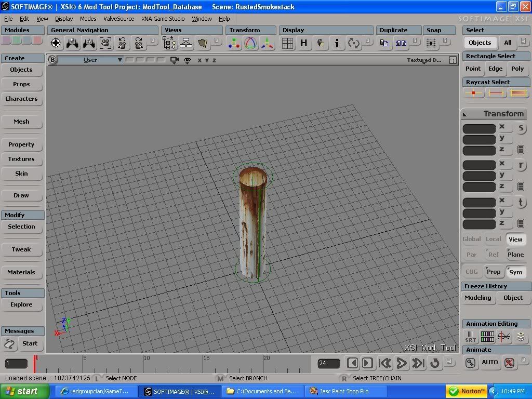This screenshot has height=399, width=532.
Task: Open the XNA Game Studio menu
Action: [x=163, y=19]
